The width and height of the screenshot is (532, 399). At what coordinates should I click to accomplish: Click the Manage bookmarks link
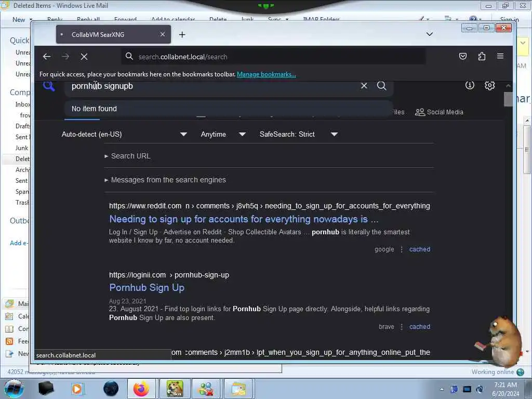pos(267,74)
